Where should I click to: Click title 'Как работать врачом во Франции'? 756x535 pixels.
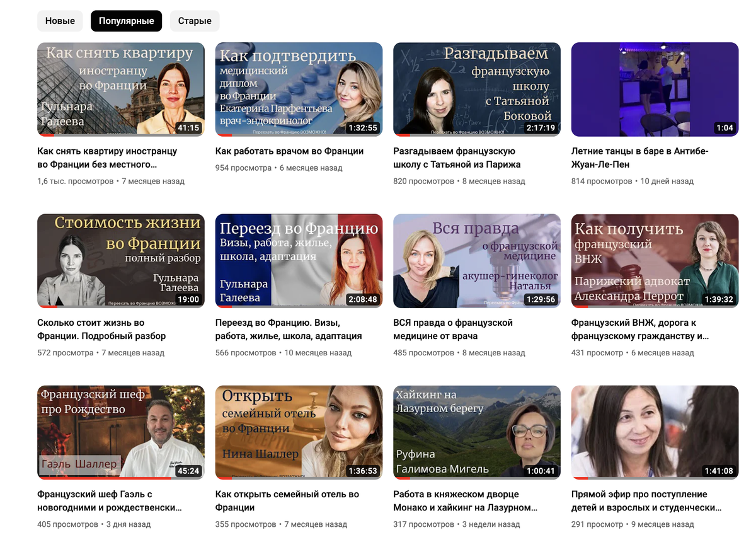click(289, 151)
